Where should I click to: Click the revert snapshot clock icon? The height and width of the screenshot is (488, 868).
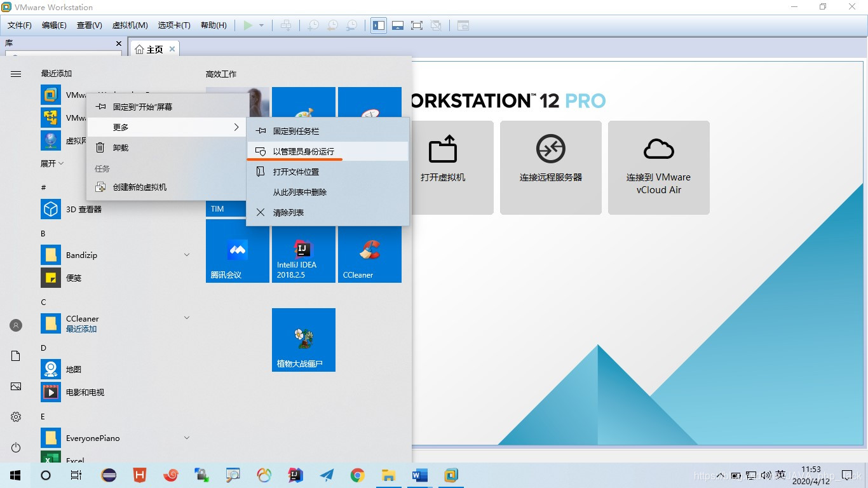(332, 25)
